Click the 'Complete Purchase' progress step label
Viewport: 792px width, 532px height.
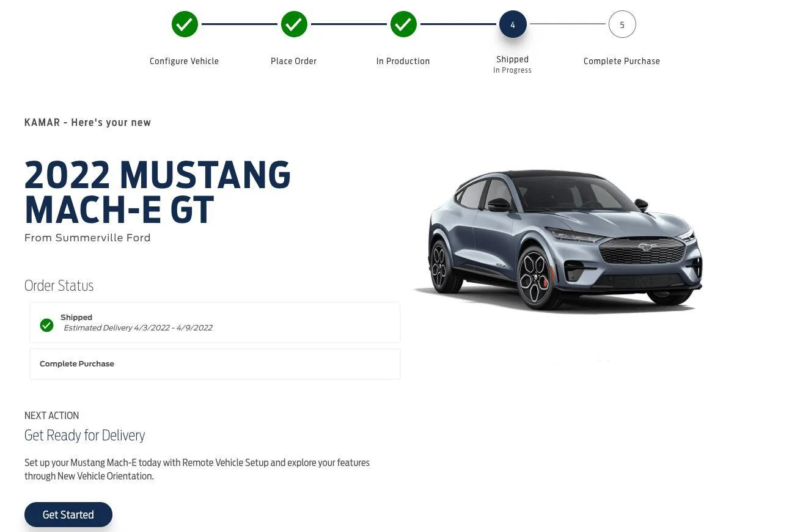[621, 61]
